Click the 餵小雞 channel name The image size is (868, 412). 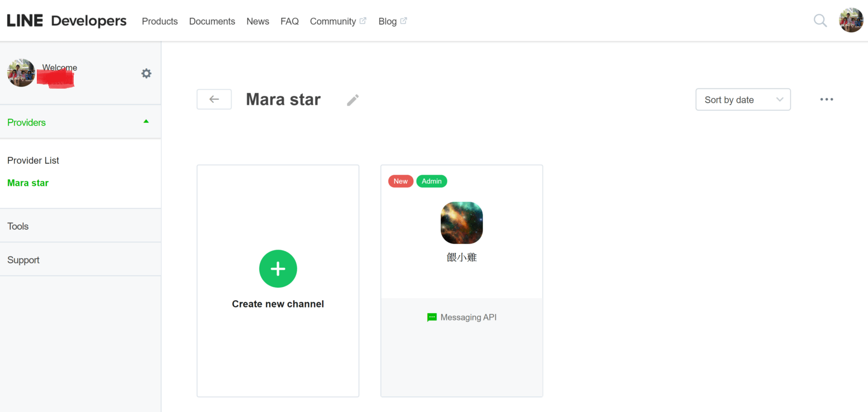click(x=462, y=257)
